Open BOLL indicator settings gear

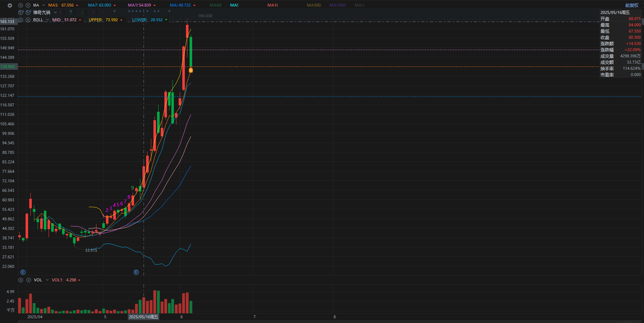coord(20,19)
